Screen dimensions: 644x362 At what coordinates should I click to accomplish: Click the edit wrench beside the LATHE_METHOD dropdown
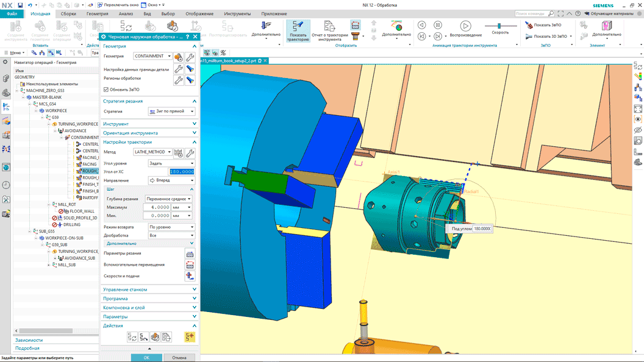(190, 153)
